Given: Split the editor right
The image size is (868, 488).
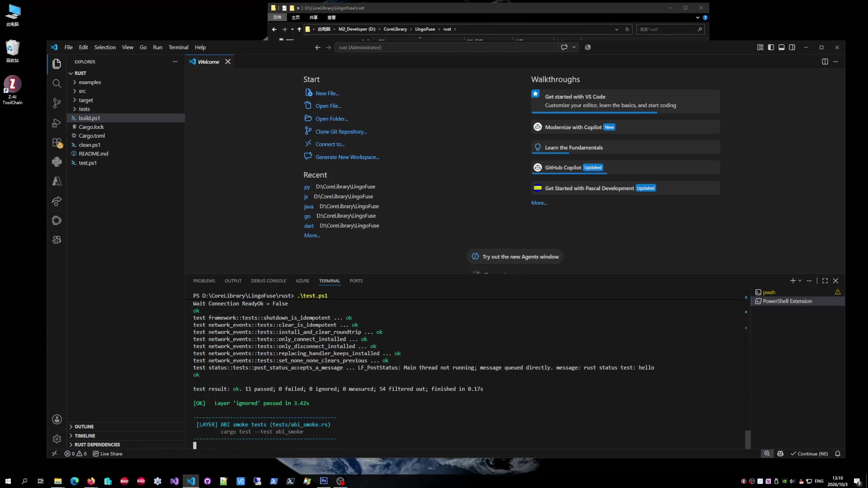Looking at the screenshot, I should click(x=825, y=61).
